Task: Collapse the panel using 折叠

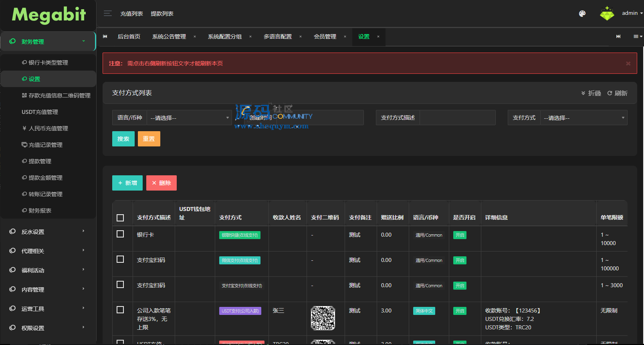Action: pyautogui.click(x=591, y=93)
